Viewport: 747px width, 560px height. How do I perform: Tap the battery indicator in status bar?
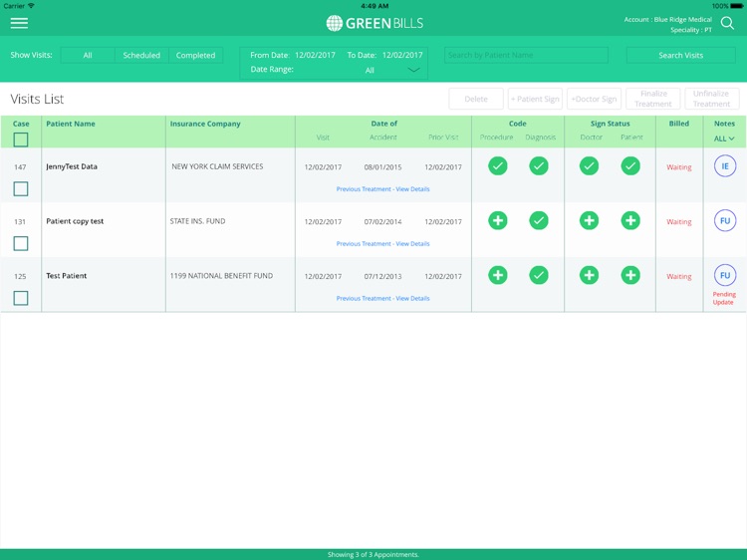click(736, 6)
